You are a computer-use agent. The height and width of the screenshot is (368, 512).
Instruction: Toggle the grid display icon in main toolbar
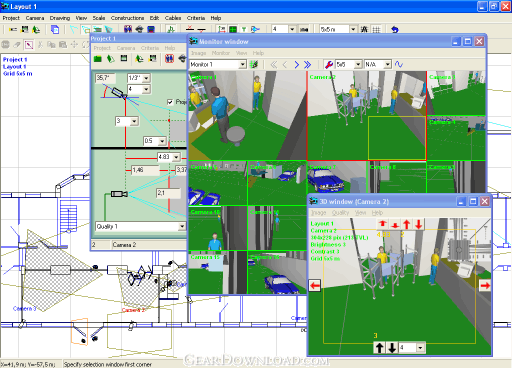point(376,30)
